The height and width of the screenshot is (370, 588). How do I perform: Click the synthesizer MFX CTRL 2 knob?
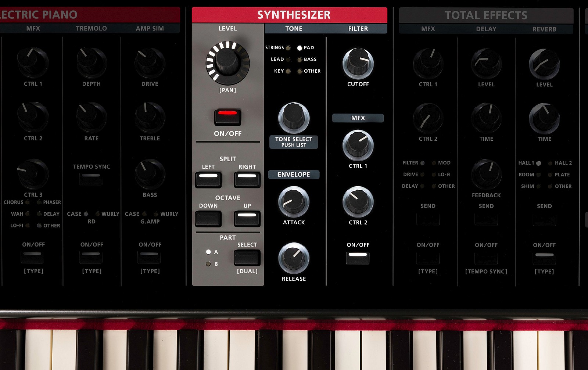pyautogui.click(x=358, y=202)
